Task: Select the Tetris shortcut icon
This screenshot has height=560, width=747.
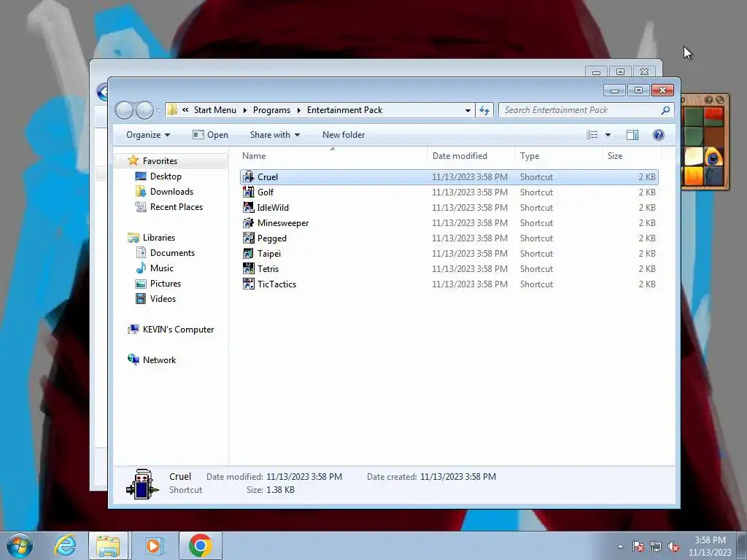Action: click(x=248, y=268)
